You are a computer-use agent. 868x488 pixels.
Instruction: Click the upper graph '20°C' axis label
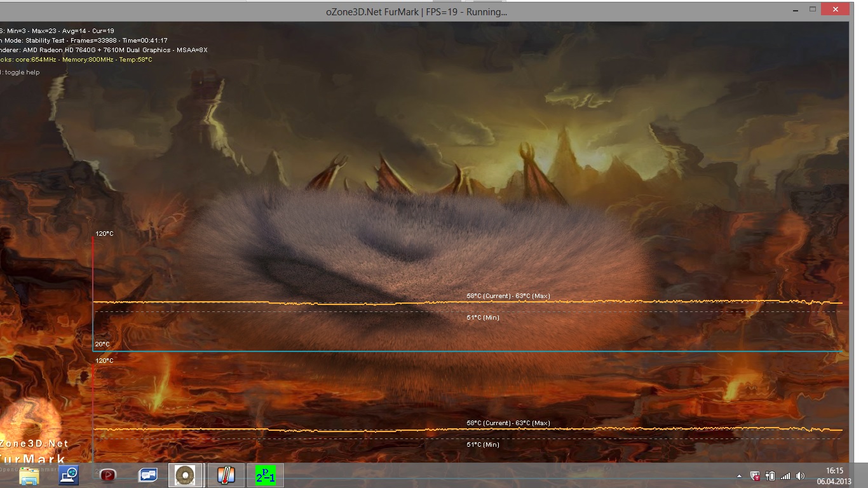point(102,344)
